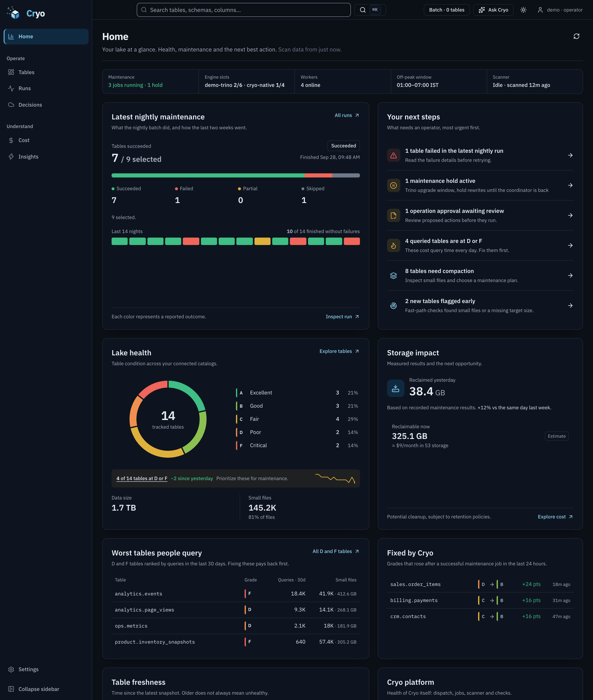Click the Cryo logo icon
The height and width of the screenshot is (700, 593).
tap(13, 13)
